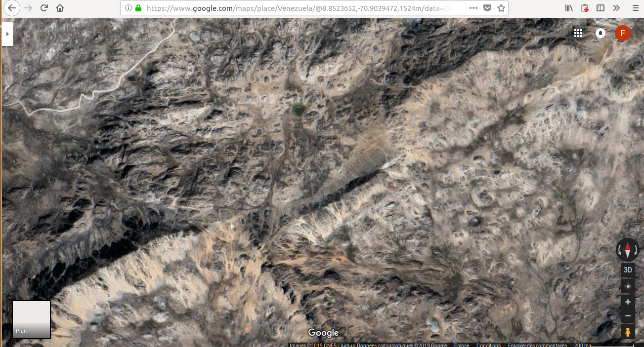Image resolution: width=644 pixels, height=347 pixels.
Task: Bookmark this page with the star
Action: 501,8
